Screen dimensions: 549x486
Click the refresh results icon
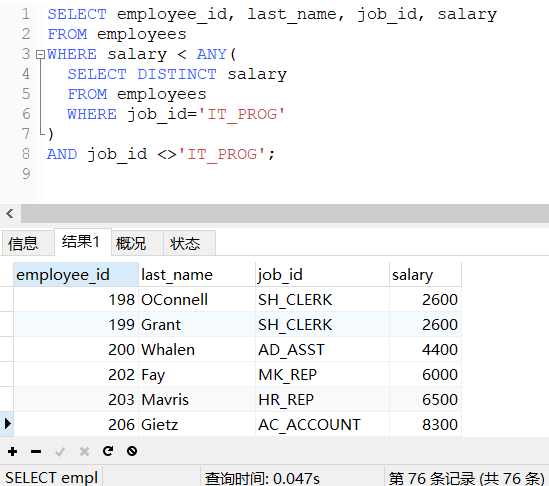[x=108, y=451]
